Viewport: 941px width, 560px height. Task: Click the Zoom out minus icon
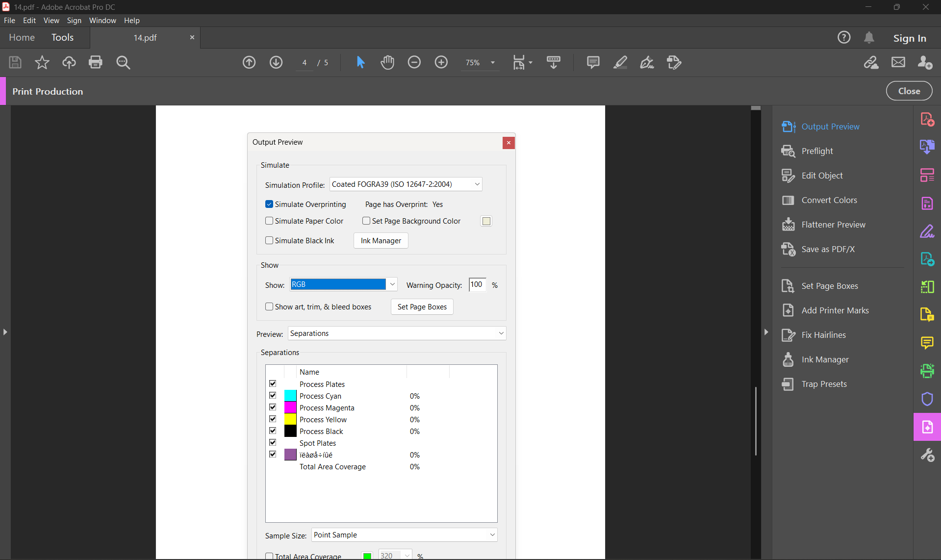click(414, 62)
